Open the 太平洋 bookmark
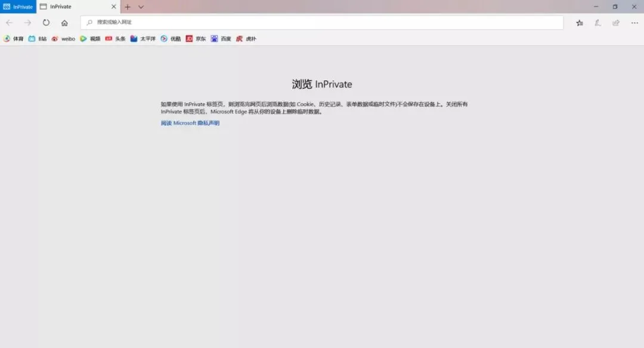 coord(143,38)
